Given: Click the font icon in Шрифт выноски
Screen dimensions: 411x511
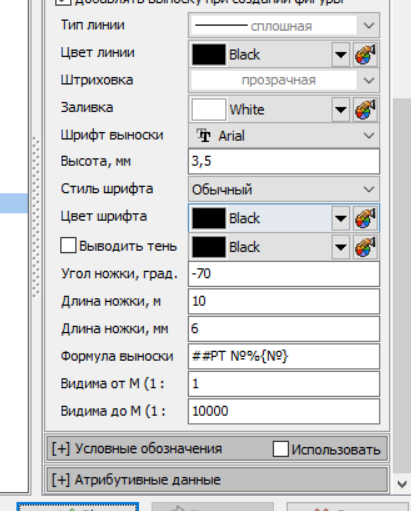Looking at the screenshot, I should (x=204, y=136).
